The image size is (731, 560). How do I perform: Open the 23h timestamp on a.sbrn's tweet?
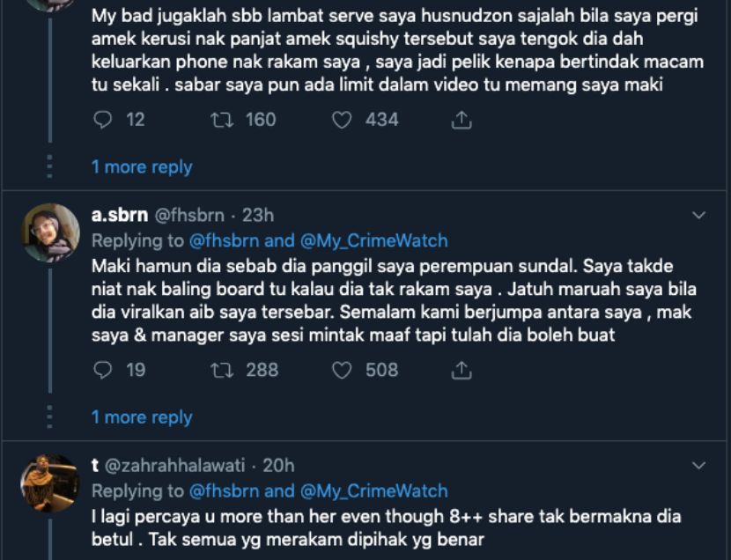(258, 215)
